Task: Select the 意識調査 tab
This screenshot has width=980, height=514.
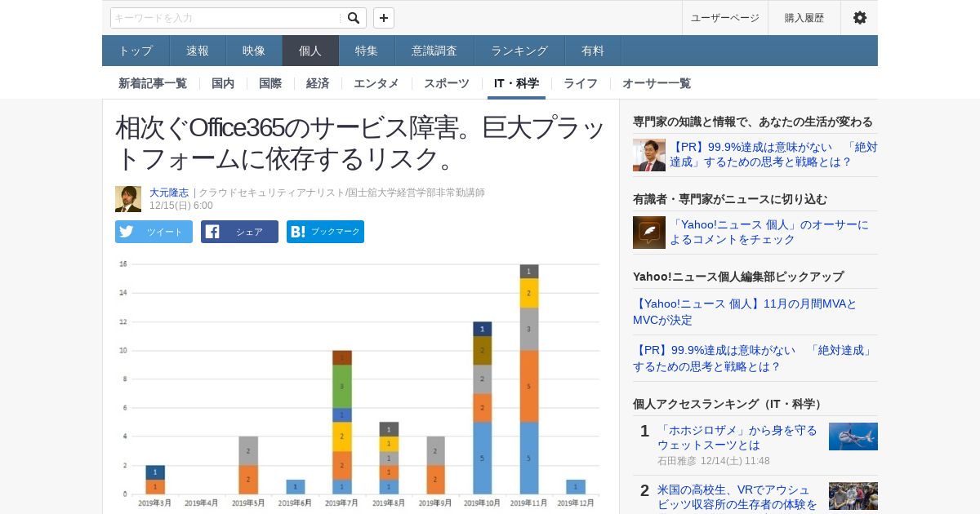Action: [434, 51]
